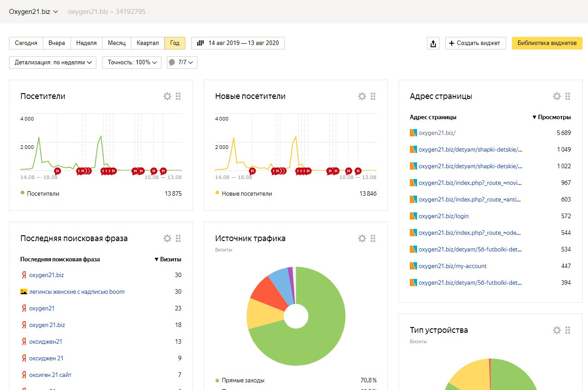Open Точность: 100% dropdown
588x390 pixels.
132,63
